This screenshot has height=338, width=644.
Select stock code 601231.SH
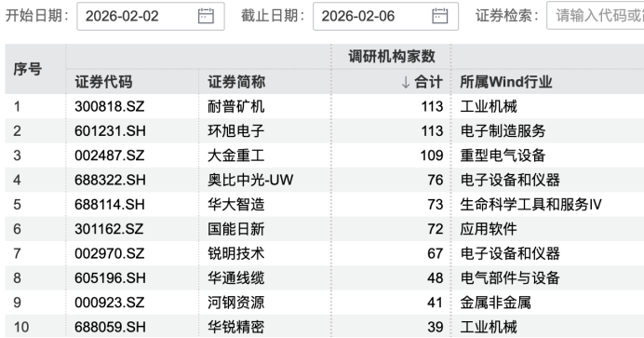pyautogui.click(x=110, y=131)
